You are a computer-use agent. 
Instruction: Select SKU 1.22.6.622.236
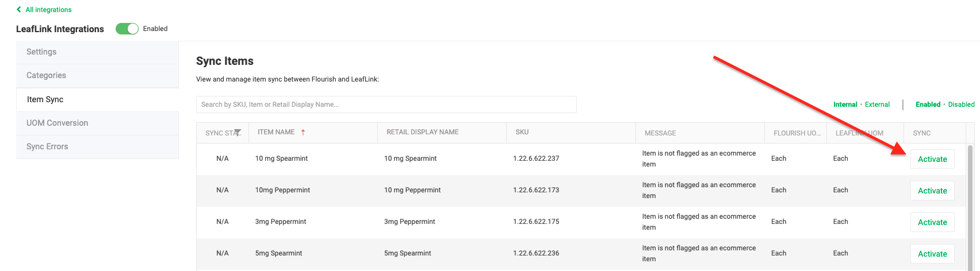pos(536,253)
